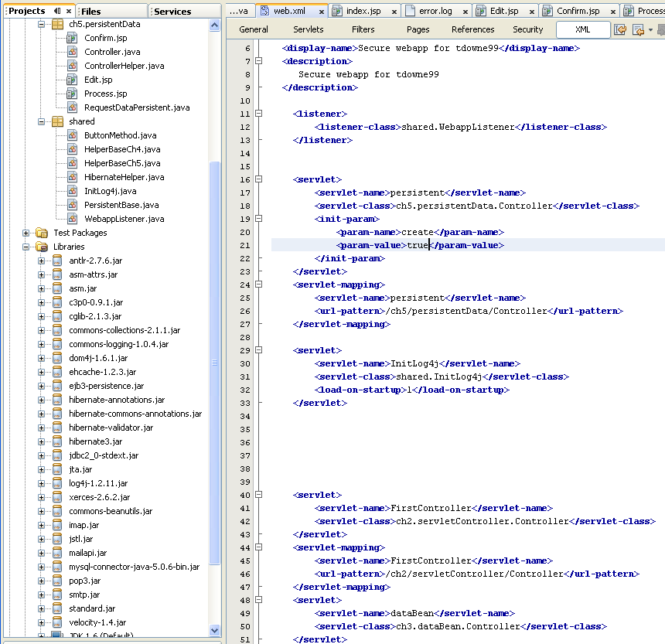
Task: Switch to the Files tab
Action: pos(90,12)
